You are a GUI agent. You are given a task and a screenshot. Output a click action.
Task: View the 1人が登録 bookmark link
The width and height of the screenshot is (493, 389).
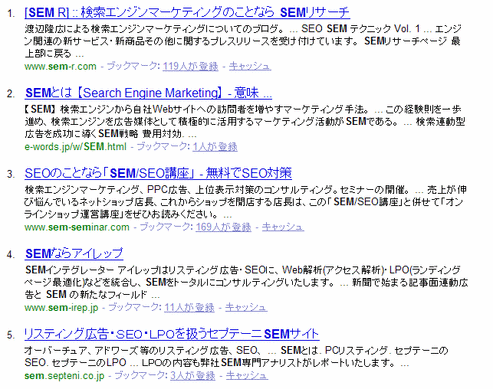(x=215, y=147)
